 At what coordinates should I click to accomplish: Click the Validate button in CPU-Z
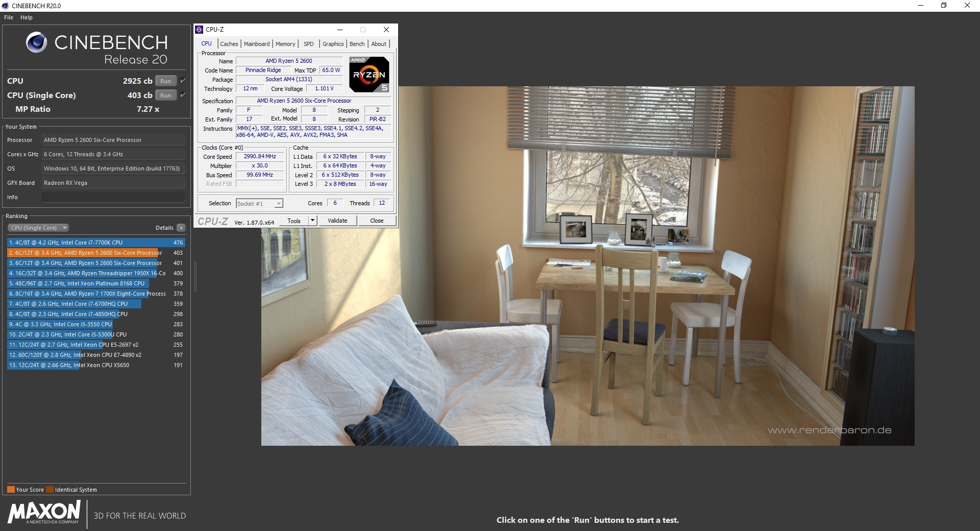(337, 221)
